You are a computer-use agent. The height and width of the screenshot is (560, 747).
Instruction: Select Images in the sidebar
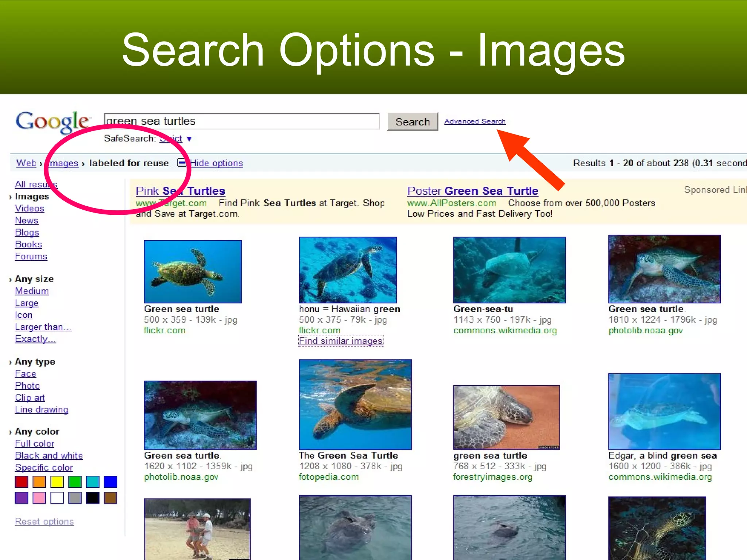(32, 196)
